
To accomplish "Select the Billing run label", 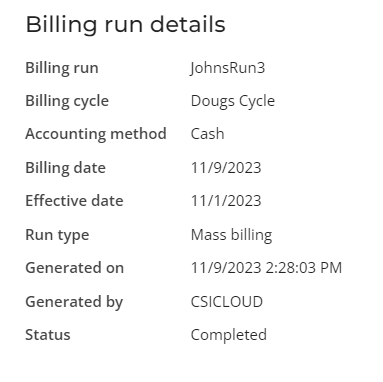I will 62,68.
